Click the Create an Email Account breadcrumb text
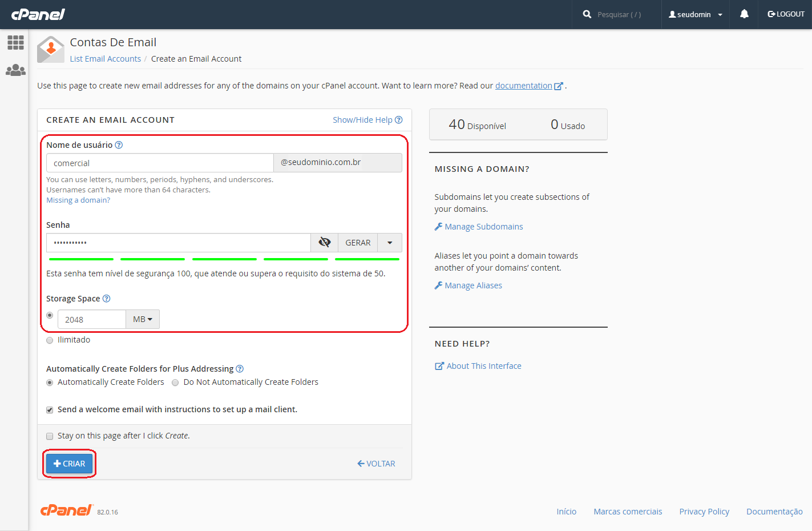The height and width of the screenshot is (531, 812). coord(196,59)
